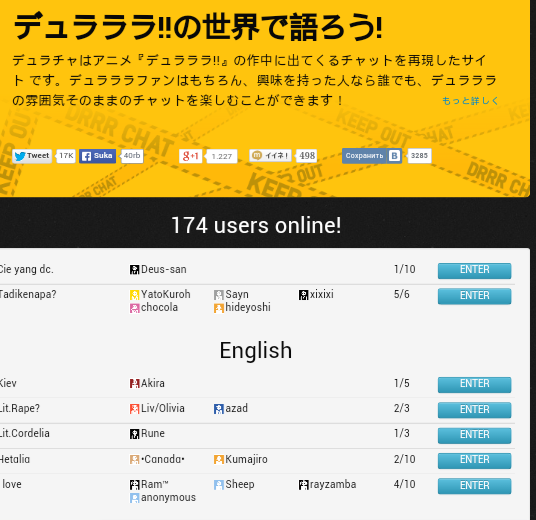
Task: Click Sayn's gray avatar icon
Action: coord(219,295)
